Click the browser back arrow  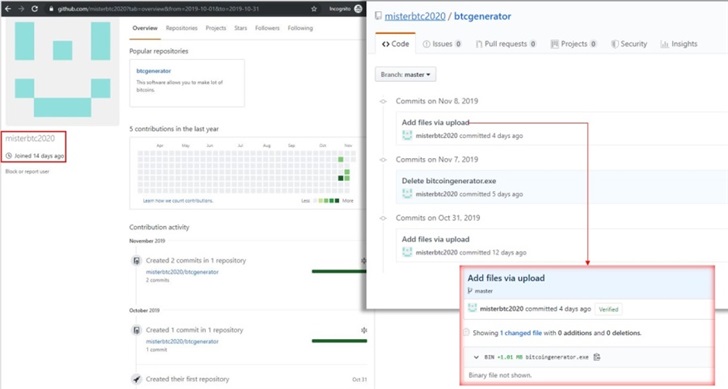tap(8, 8)
